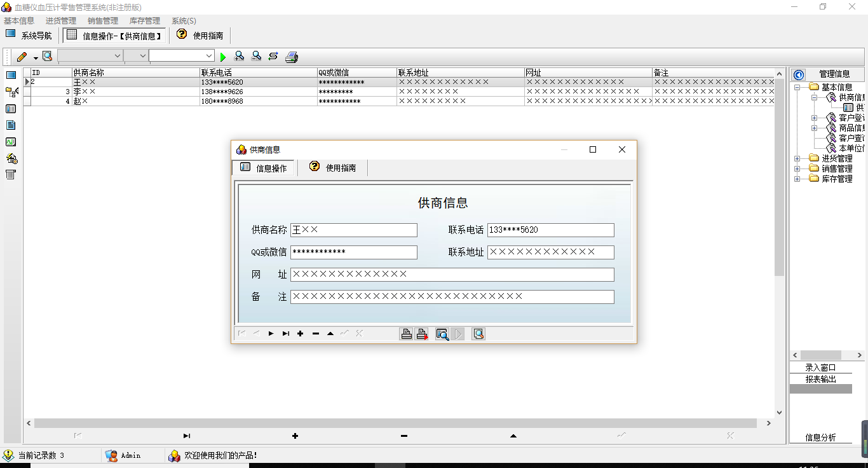This screenshot has width=868, height=468.
Task: Select the row for 赵× in grid
Action: (x=399, y=101)
